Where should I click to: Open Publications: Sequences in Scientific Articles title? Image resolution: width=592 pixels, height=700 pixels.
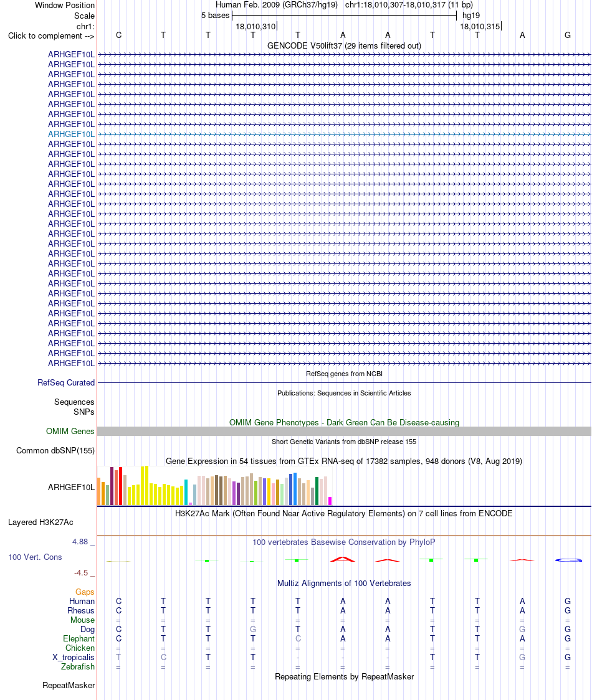pyautogui.click(x=344, y=393)
